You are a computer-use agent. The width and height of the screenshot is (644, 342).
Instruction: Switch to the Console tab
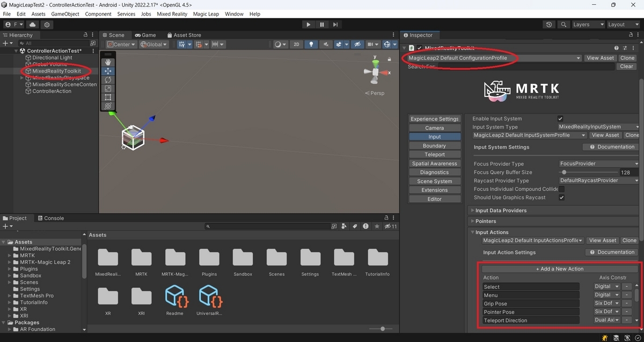pos(50,218)
